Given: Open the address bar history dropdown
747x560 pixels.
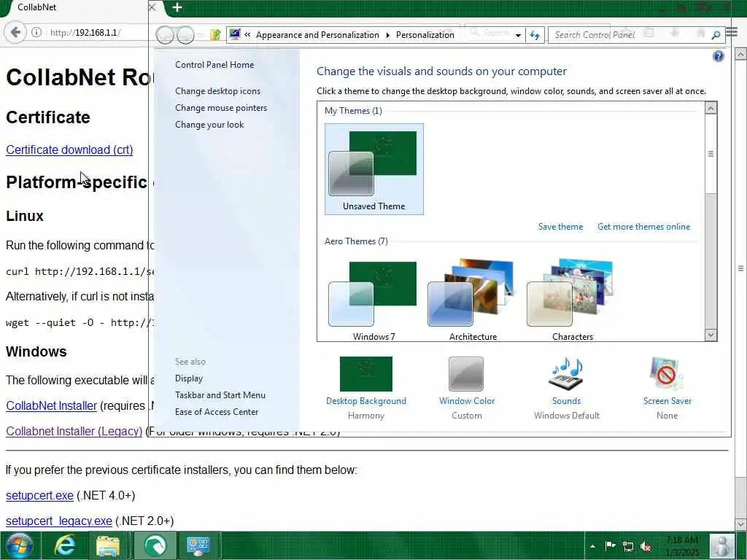Looking at the screenshot, I should [518, 35].
